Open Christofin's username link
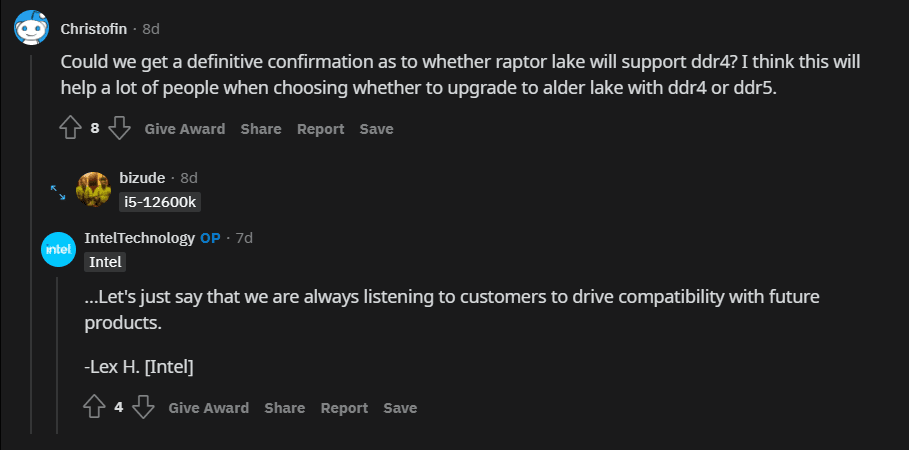The image size is (909, 450). click(x=95, y=28)
